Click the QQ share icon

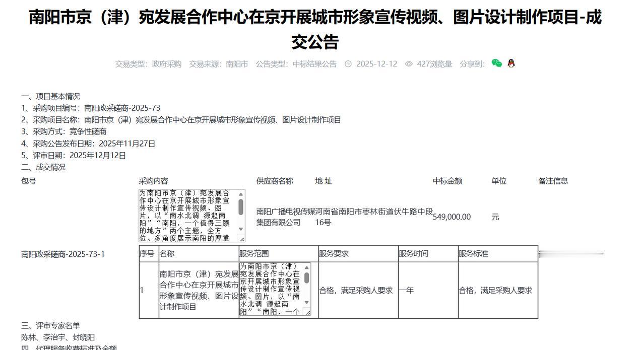[511, 64]
